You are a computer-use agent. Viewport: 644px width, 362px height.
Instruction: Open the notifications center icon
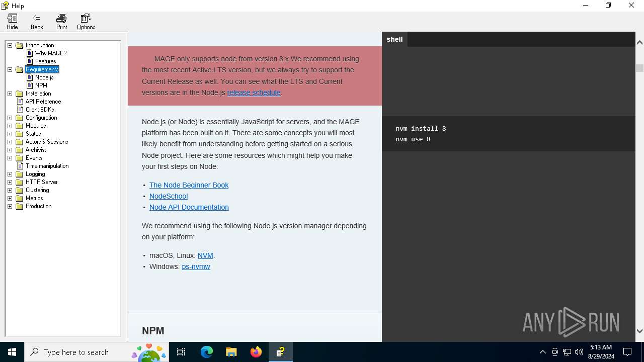coord(628,352)
